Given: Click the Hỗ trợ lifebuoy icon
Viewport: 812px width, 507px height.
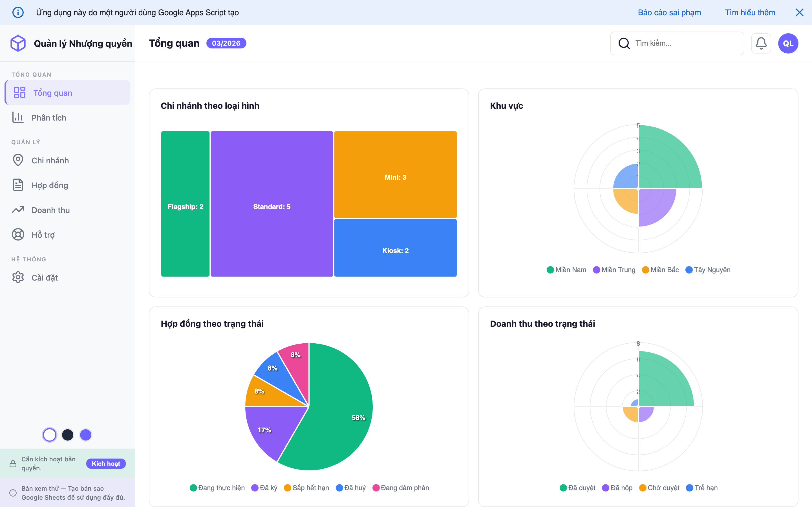Looking at the screenshot, I should (18, 235).
